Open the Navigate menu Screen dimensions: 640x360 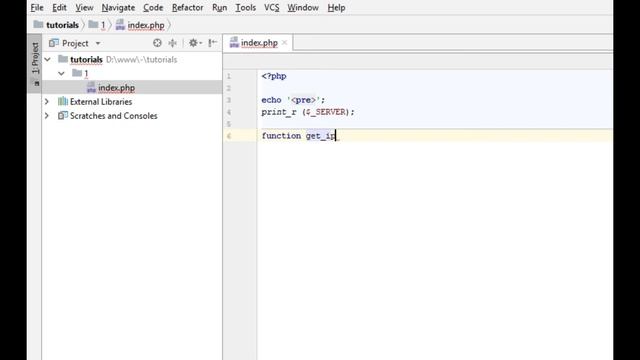(118, 8)
